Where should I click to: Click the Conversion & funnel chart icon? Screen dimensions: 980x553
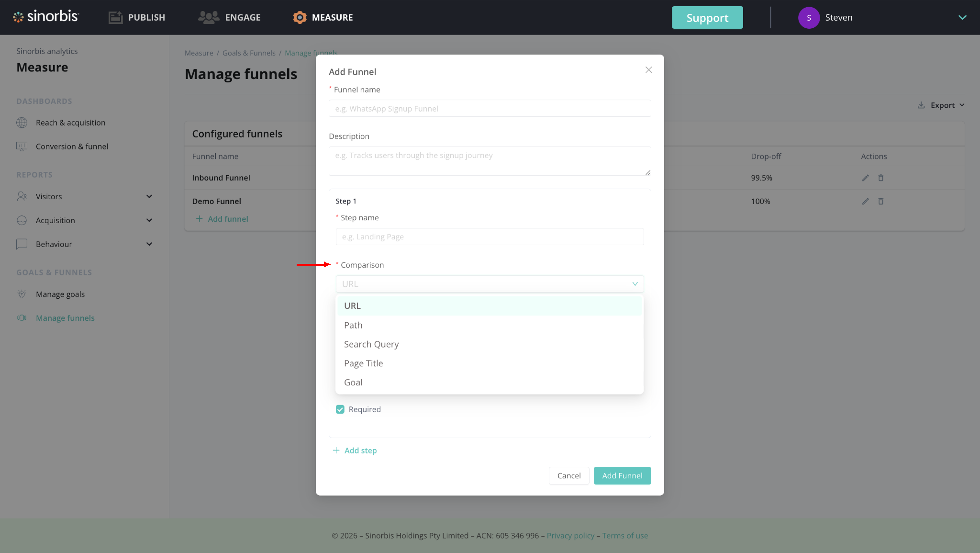click(x=22, y=147)
